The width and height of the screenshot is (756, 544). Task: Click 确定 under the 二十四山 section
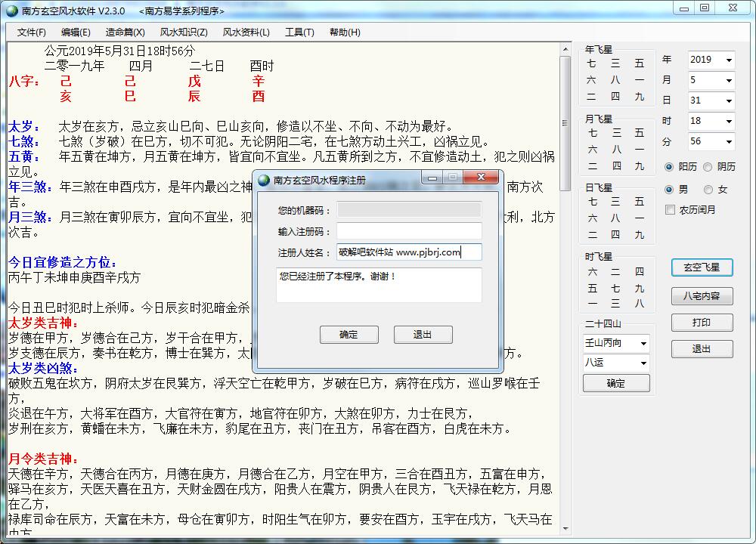616,384
